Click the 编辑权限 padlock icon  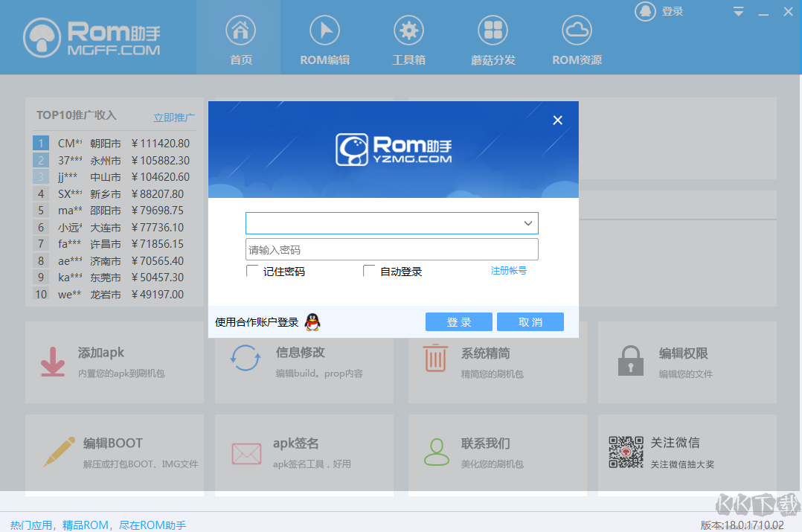631,361
